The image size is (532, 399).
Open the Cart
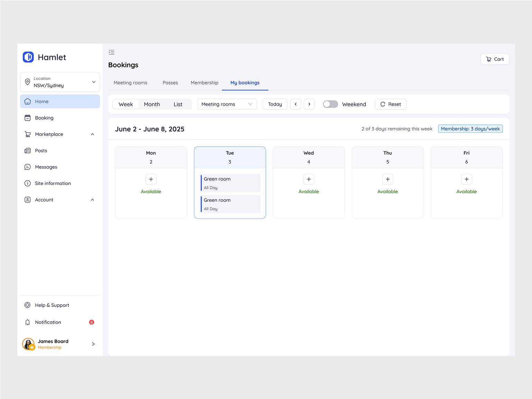[495, 59]
